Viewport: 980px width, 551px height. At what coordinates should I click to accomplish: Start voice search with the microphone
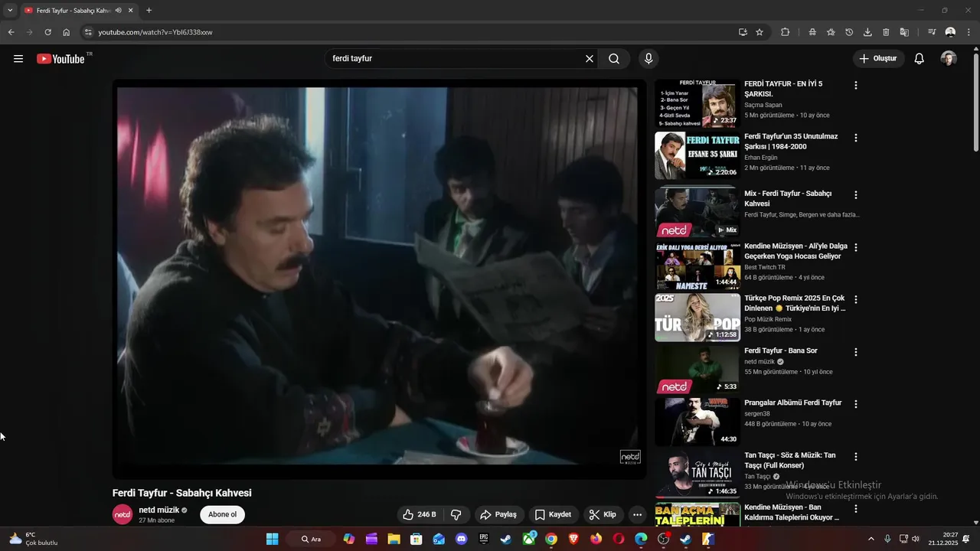tap(648, 59)
